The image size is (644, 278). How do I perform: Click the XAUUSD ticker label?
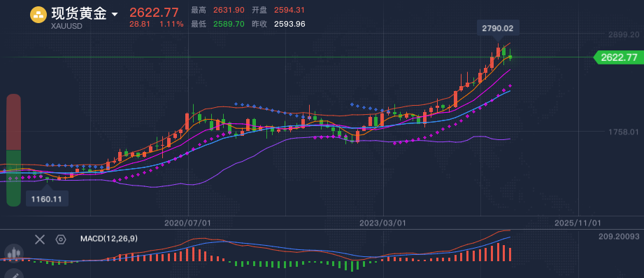(x=66, y=26)
